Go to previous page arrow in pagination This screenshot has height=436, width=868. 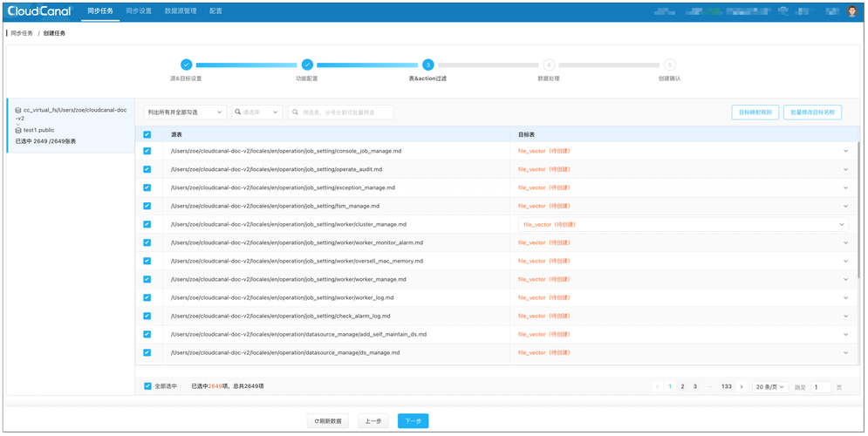(x=658, y=387)
